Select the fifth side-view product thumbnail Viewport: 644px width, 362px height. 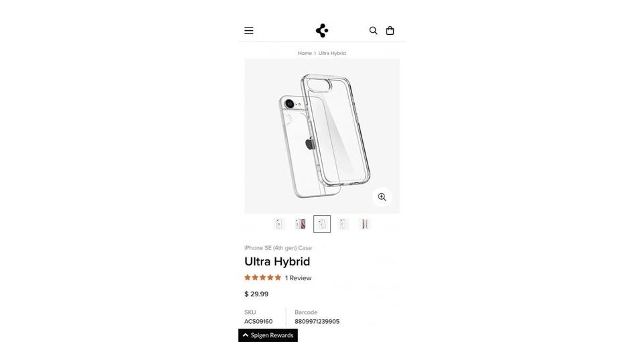(x=364, y=224)
